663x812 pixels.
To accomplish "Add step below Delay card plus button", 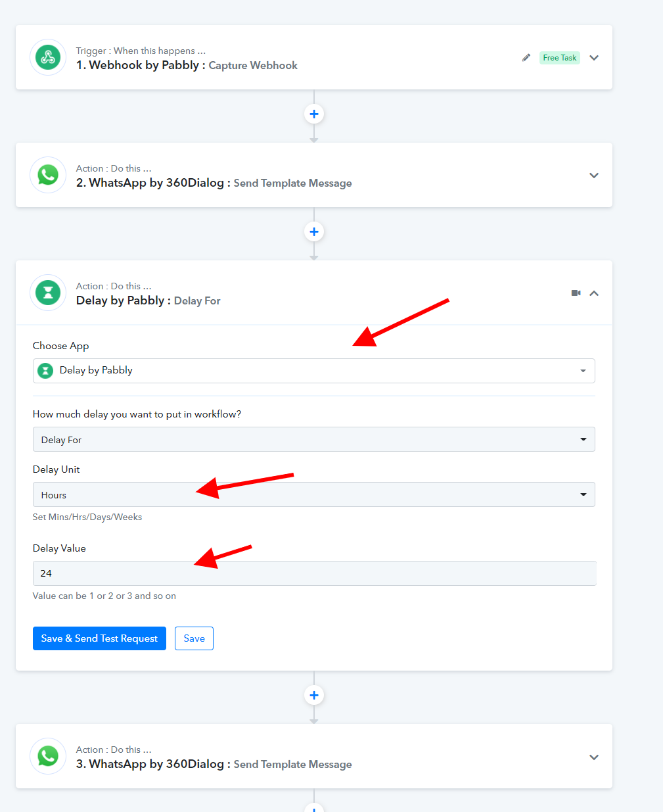I will pyautogui.click(x=314, y=695).
